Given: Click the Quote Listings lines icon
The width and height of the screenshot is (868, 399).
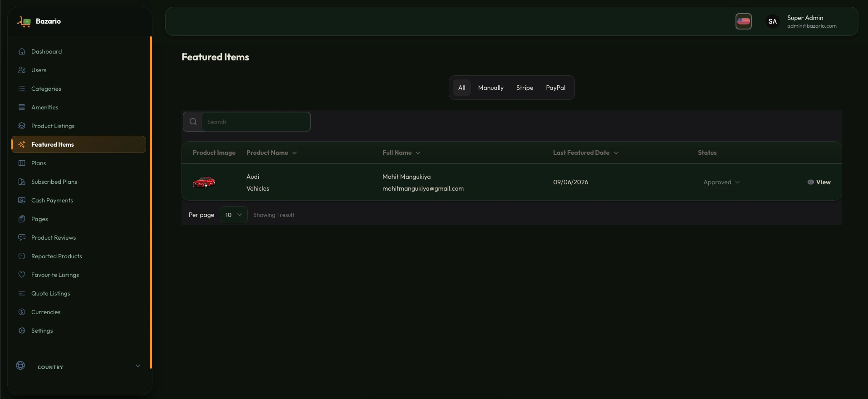Looking at the screenshot, I should [22, 293].
